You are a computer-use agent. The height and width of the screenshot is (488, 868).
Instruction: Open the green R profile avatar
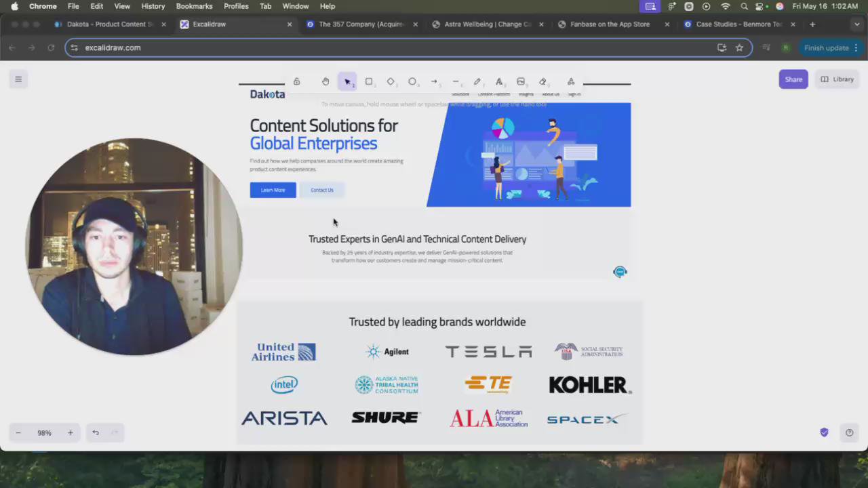click(785, 48)
